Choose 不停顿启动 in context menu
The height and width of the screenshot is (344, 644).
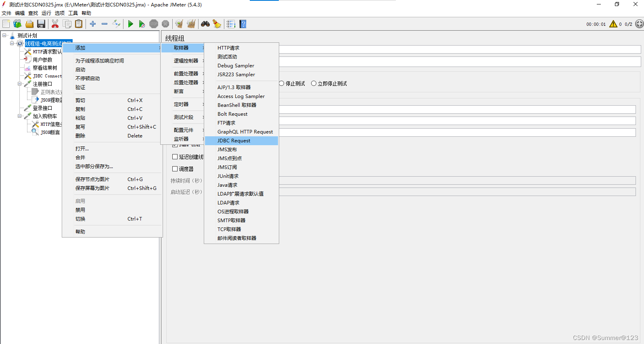coord(112,79)
